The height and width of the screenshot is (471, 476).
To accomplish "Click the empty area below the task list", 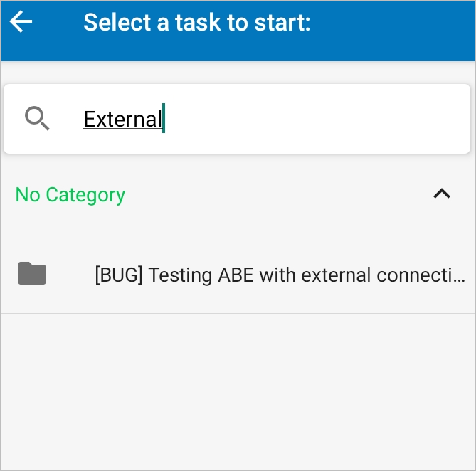I will point(238,391).
